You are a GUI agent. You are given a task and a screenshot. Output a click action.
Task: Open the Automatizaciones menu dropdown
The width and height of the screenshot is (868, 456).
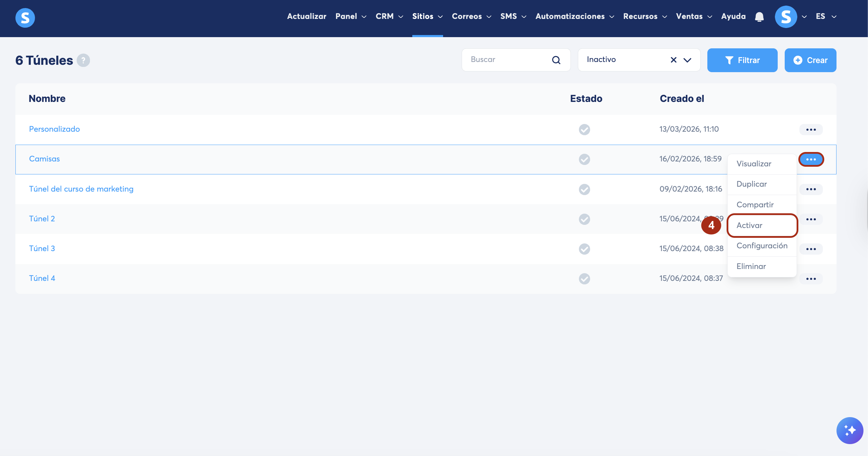(x=575, y=16)
